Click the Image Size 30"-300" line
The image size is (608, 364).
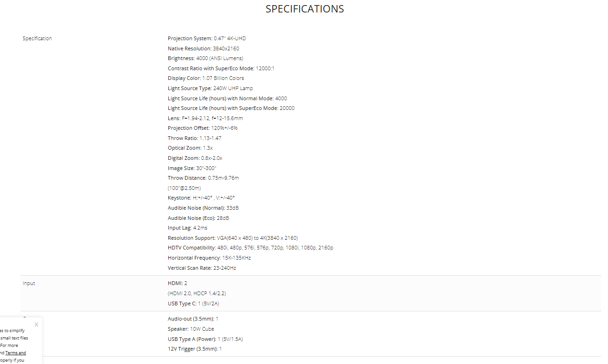point(192,168)
